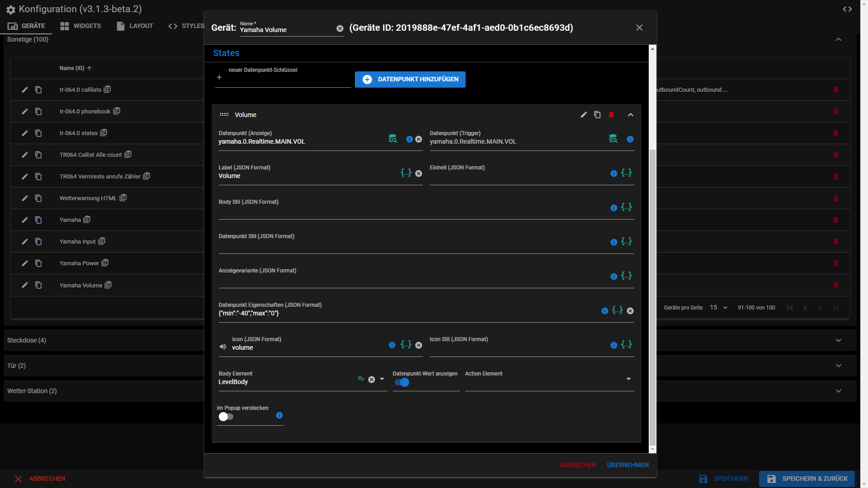The image size is (868, 488).
Task: Open JSON editor for Icon Stil
Action: tap(627, 344)
